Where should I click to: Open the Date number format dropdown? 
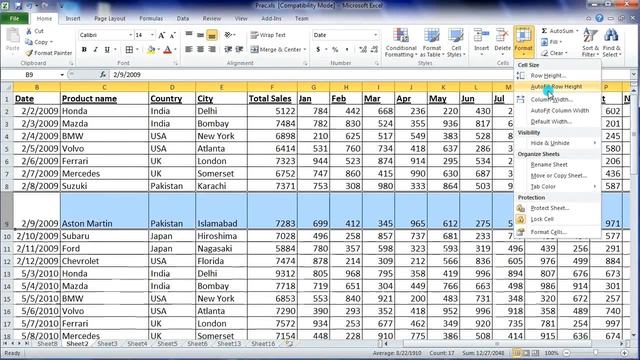pyautogui.click(x=376, y=36)
